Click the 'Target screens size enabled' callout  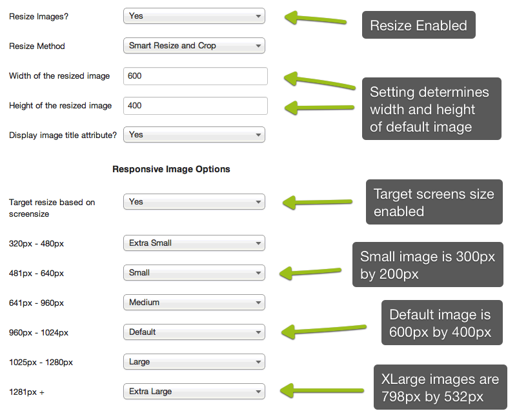pos(434,202)
